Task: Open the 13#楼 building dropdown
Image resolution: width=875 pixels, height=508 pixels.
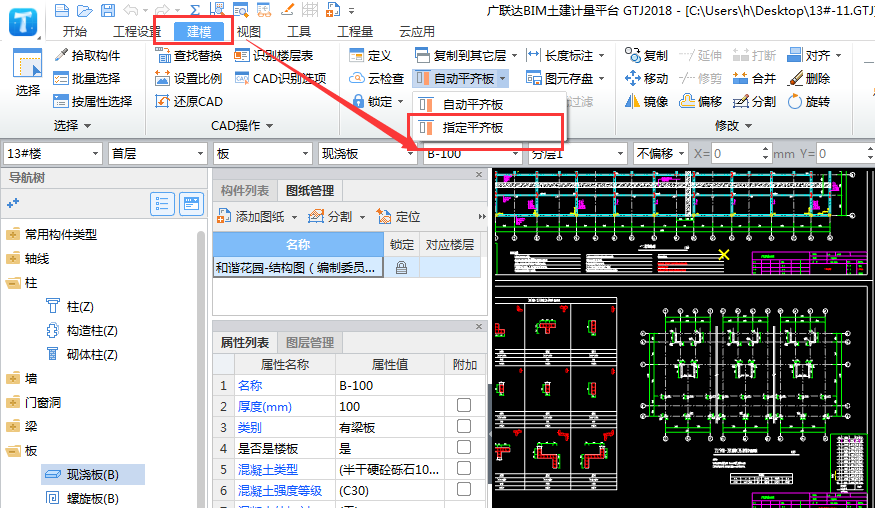Action: [x=52, y=154]
